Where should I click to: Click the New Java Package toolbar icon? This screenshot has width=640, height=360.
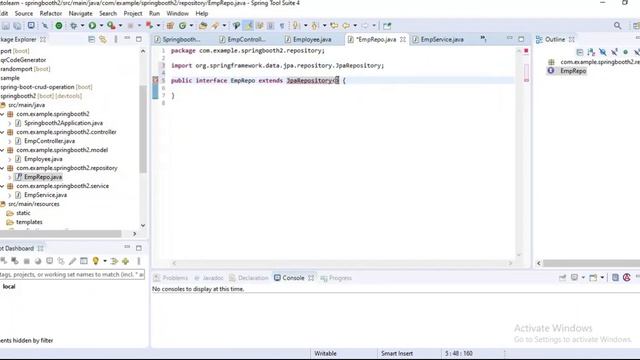point(170,26)
